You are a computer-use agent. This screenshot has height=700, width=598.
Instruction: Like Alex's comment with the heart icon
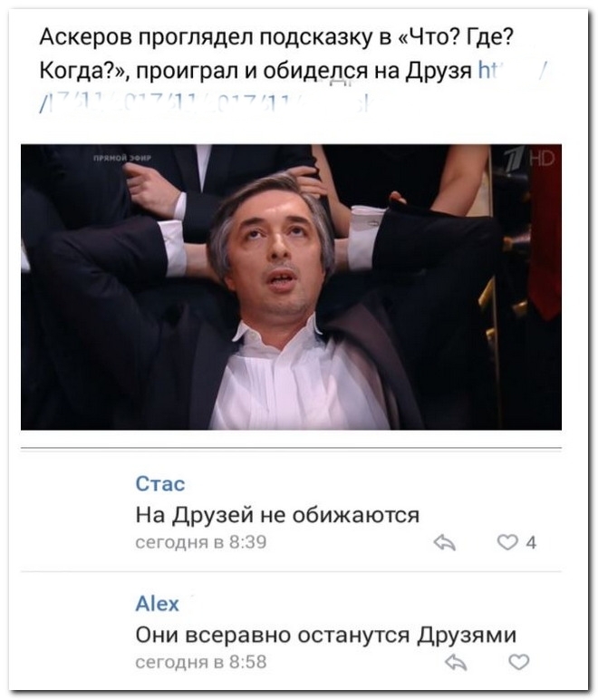tap(519, 662)
